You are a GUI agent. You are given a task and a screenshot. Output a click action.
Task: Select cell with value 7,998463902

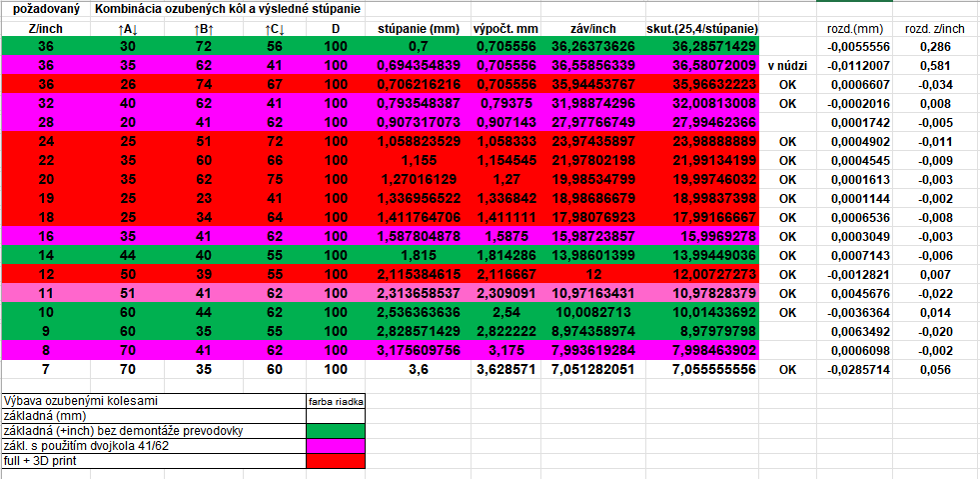702,349
